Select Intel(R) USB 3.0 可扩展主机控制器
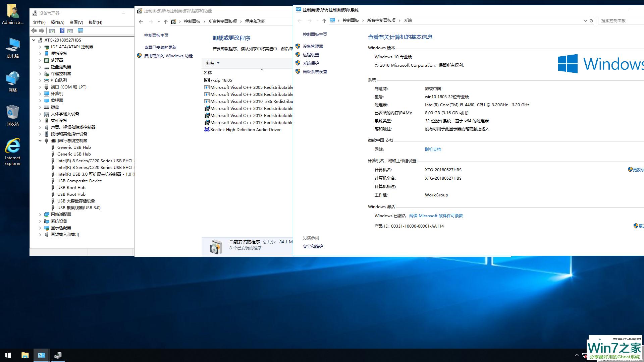The height and width of the screenshot is (362, 644). [x=96, y=174]
